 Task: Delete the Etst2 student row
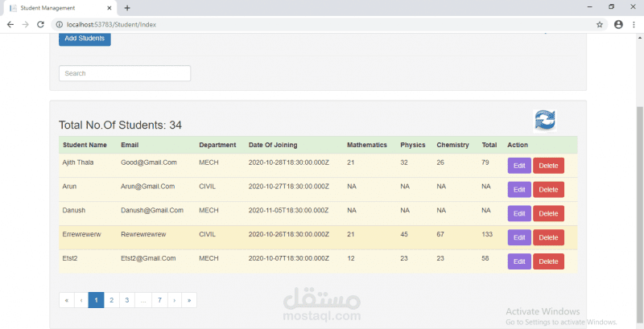(547, 261)
